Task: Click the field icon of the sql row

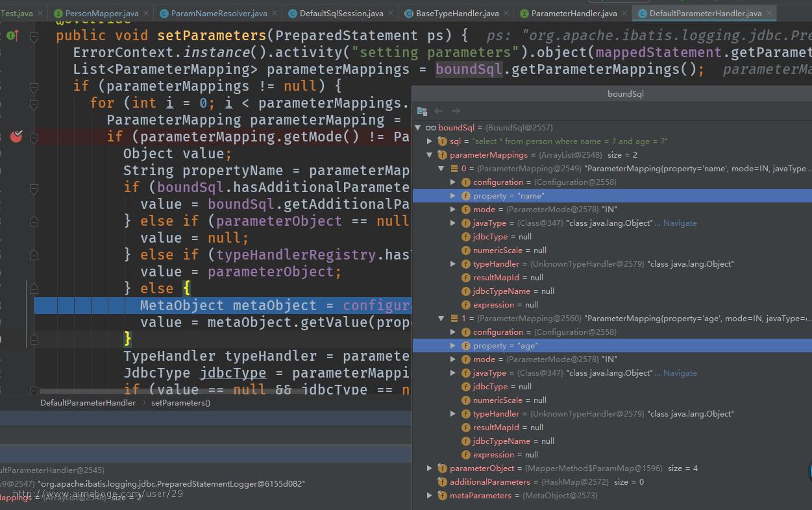Action: point(442,141)
